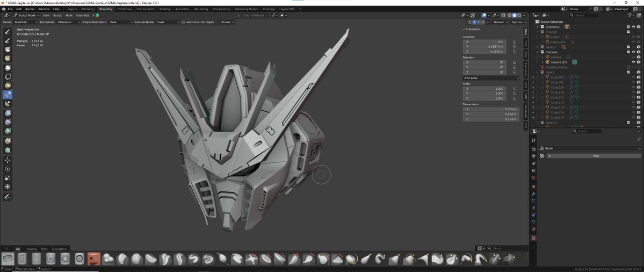Select Paint tab in asset shelf
Screen dimensions: 644x272
[44, 249]
